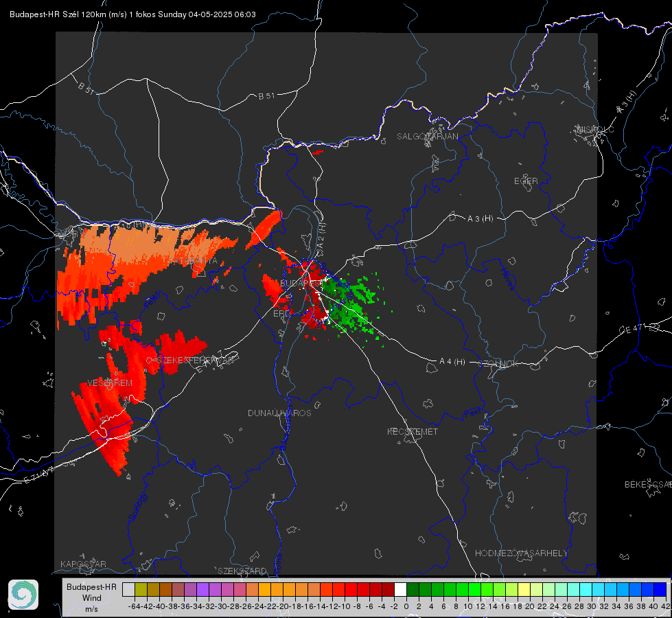
Task: Click the VESZPRÉM city label
Action: [x=110, y=383]
